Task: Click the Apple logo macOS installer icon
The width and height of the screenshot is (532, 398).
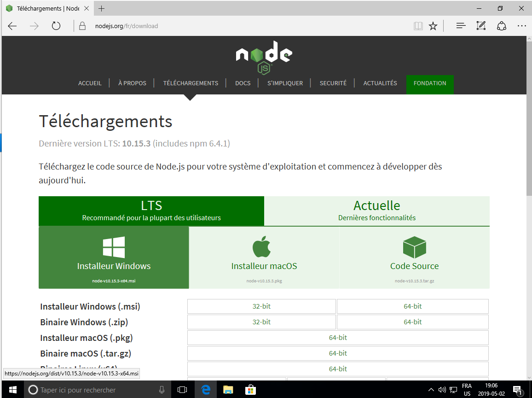Action: click(261, 247)
